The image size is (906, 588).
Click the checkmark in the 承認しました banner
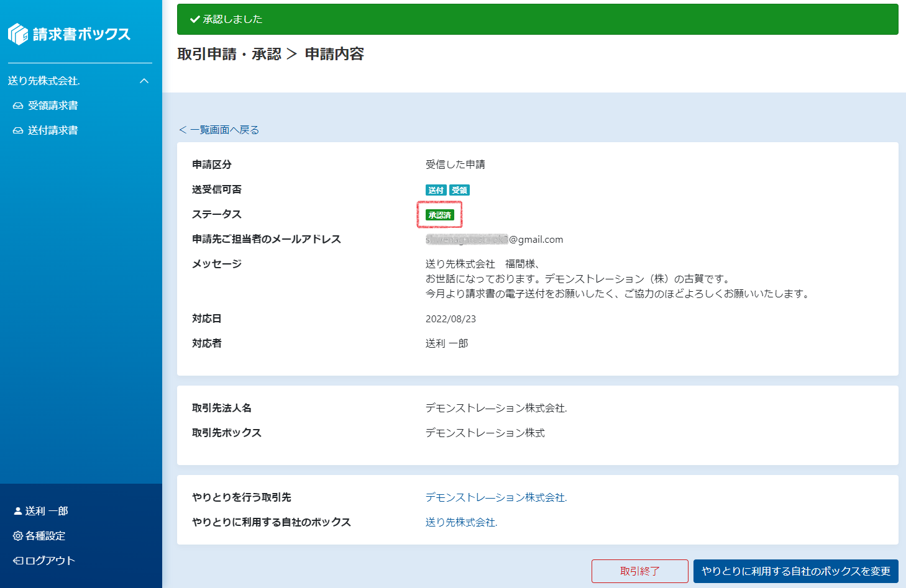coord(194,19)
